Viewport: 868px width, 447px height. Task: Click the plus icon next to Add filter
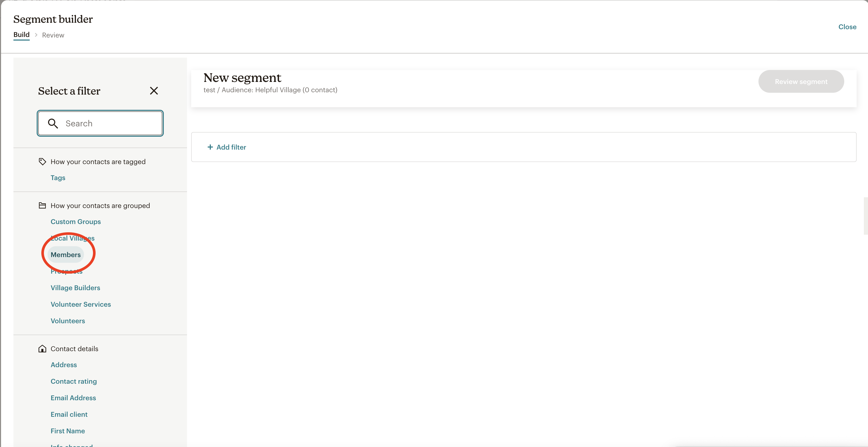point(210,147)
